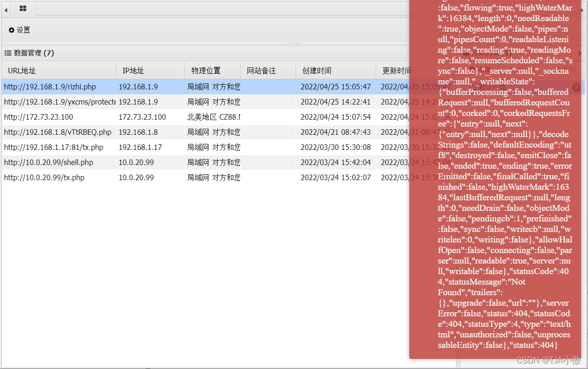Click created time 2022/04/25 15:05:47
This screenshot has height=369, width=588.
pyautogui.click(x=335, y=87)
